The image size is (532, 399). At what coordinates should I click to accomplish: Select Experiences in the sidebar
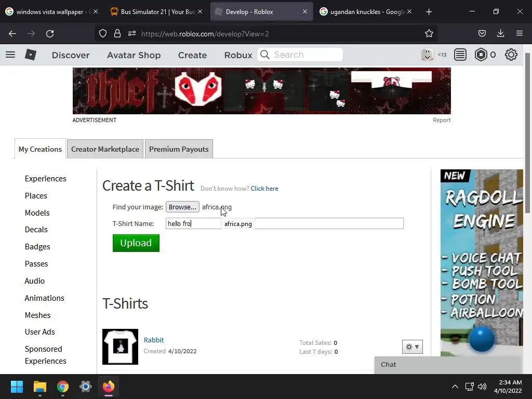pos(46,179)
